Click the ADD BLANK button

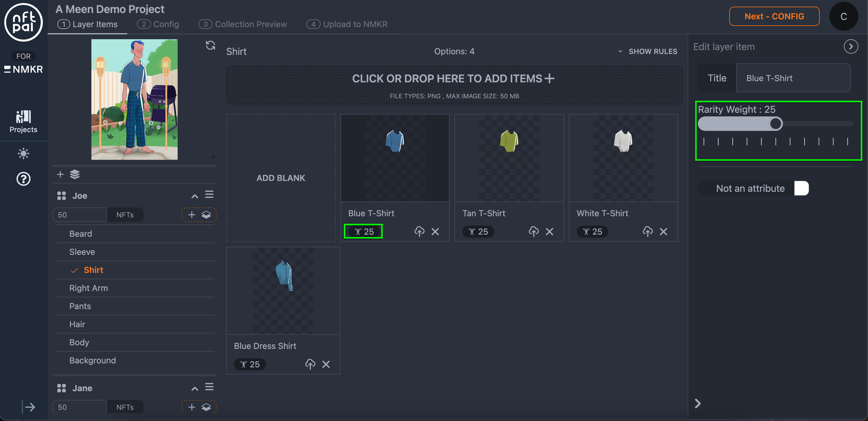(x=281, y=178)
